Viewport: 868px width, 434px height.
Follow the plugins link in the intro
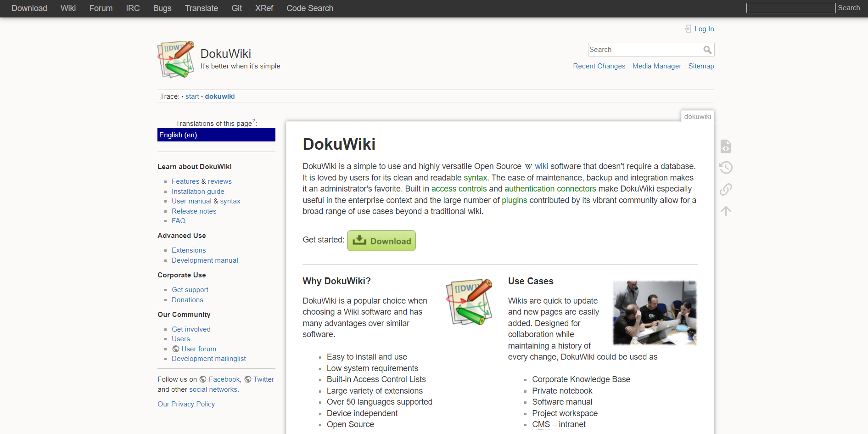(x=515, y=200)
